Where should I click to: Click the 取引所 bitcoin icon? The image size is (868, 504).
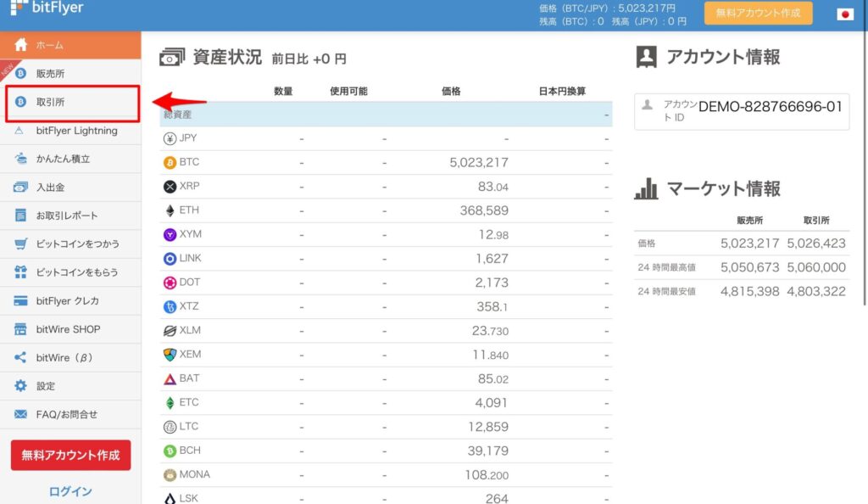pyautogui.click(x=20, y=102)
